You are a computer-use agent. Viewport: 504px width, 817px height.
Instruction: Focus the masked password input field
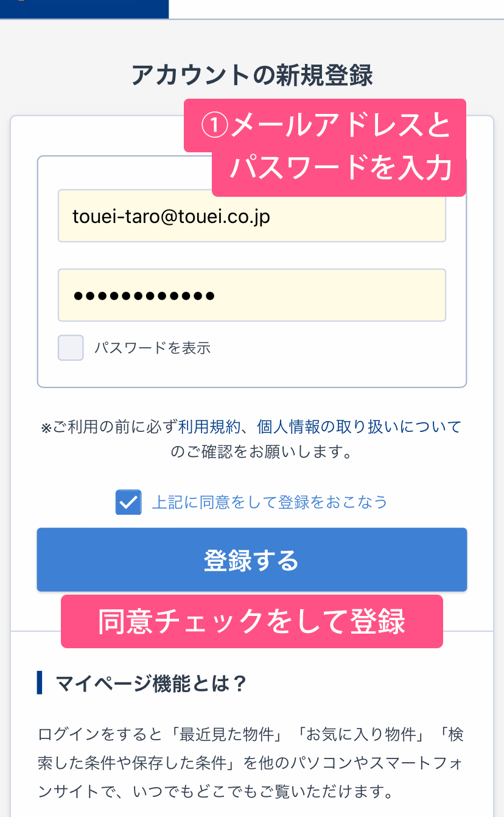pos(251,295)
